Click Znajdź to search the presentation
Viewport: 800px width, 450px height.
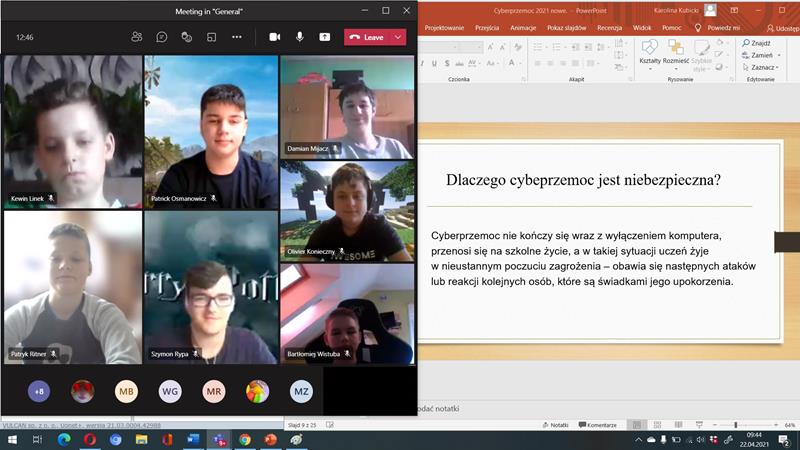(x=756, y=44)
